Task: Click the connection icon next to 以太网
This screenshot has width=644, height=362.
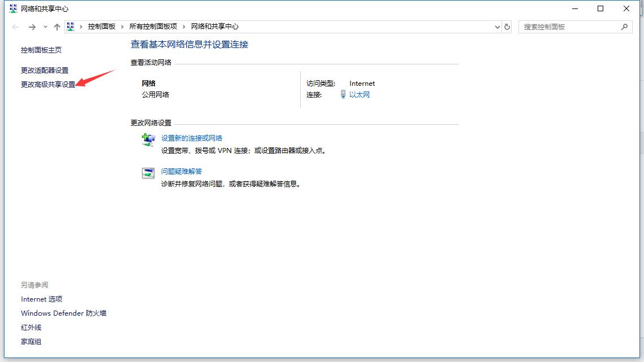Action: coord(344,95)
